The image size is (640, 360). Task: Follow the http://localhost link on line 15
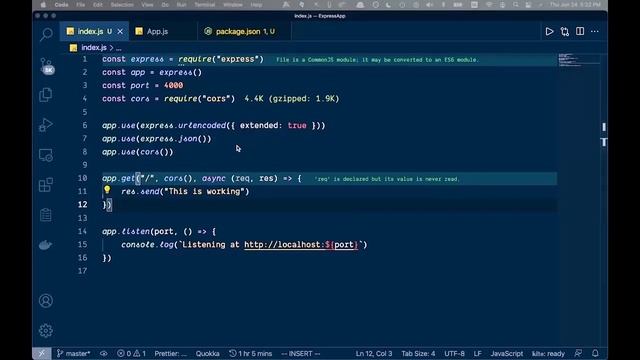tap(301, 245)
